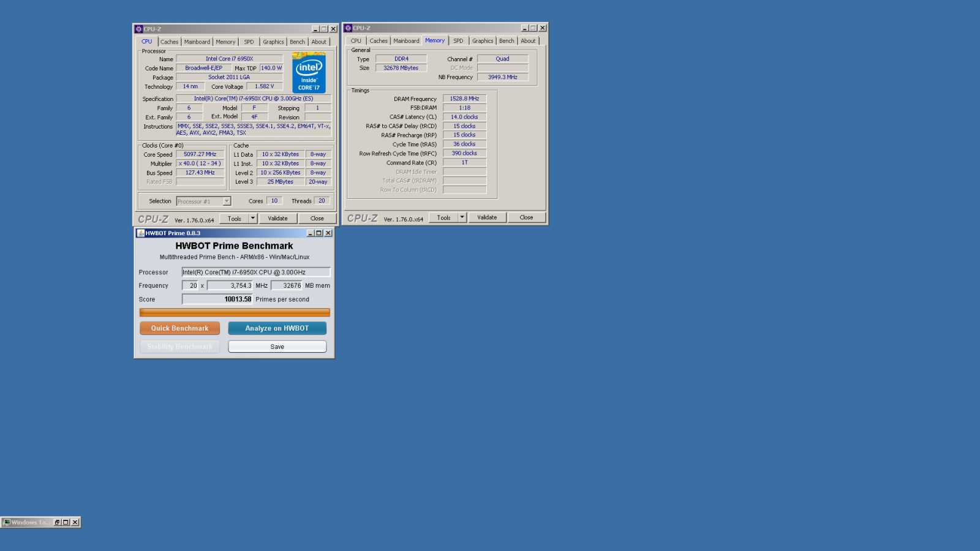Switch to CPU tab in Memory CPU-Z window
This screenshot has width=980, height=551.
(x=356, y=41)
